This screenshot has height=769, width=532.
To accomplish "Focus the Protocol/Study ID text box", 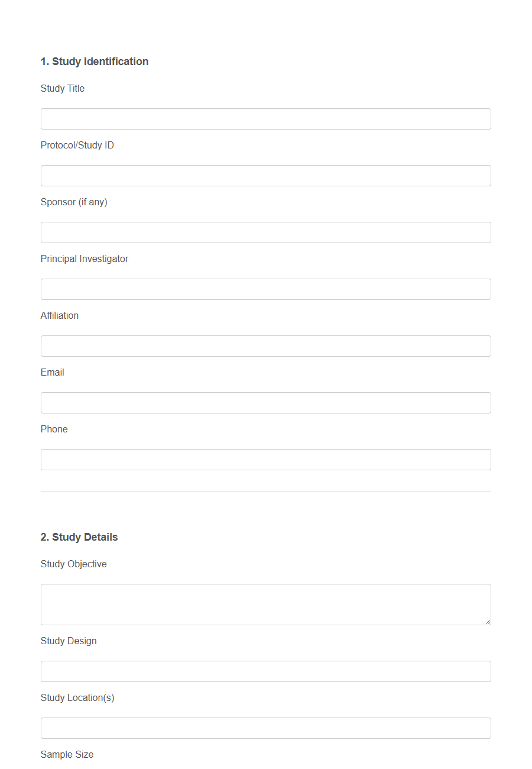I will point(265,175).
